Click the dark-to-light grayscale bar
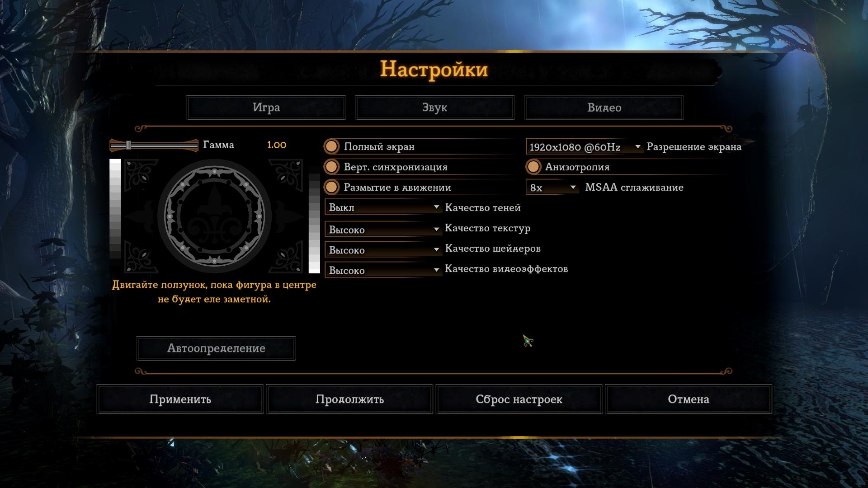Viewport: 868px width, 488px height. click(314, 220)
